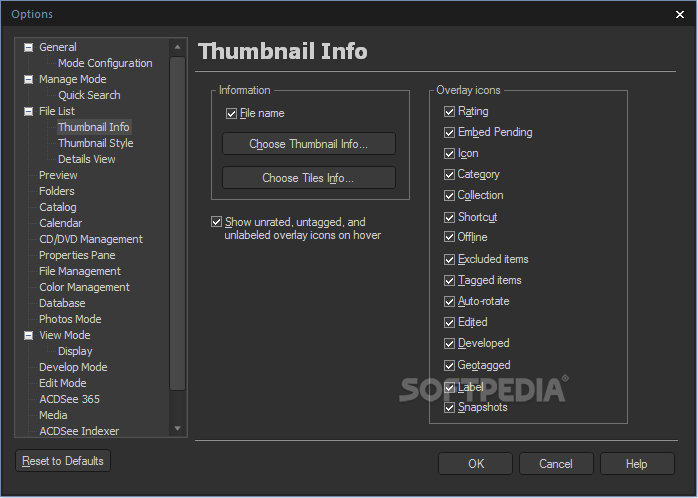Image resolution: width=698 pixels, height=498 pixels.
Task: Select Quick Search in the tree
Action: (89, 95)
